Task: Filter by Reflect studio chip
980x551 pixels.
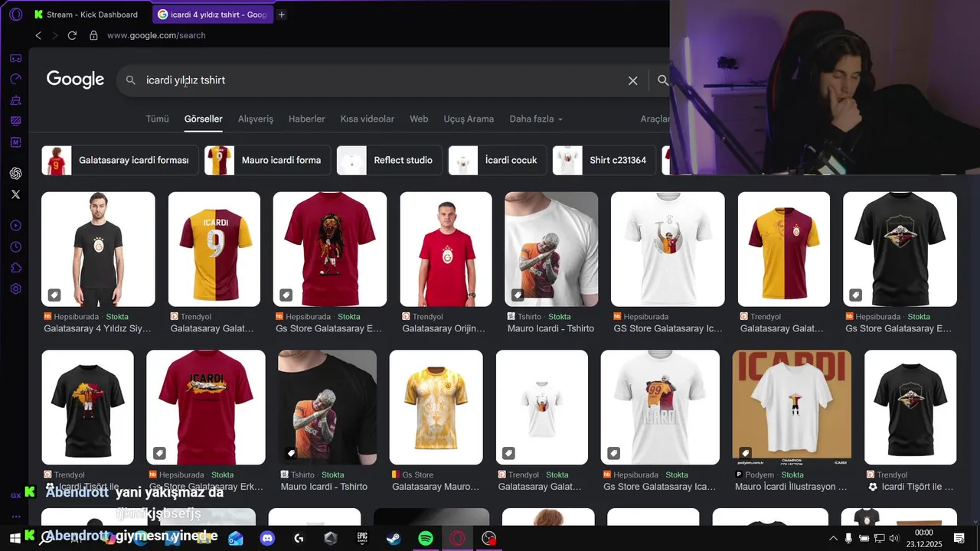Action: coord(390,160)
